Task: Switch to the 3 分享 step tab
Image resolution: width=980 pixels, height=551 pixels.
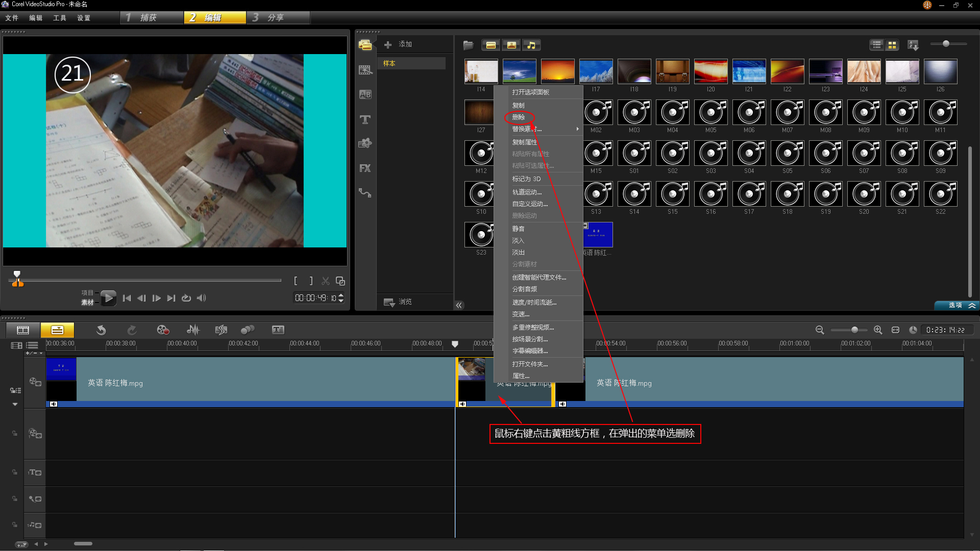Action: click(278, 18)
